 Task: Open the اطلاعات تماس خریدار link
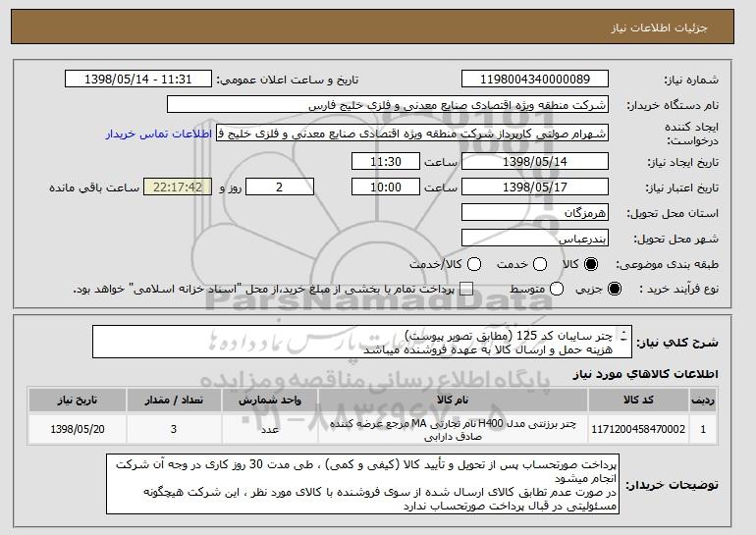[x=159, y=134]
